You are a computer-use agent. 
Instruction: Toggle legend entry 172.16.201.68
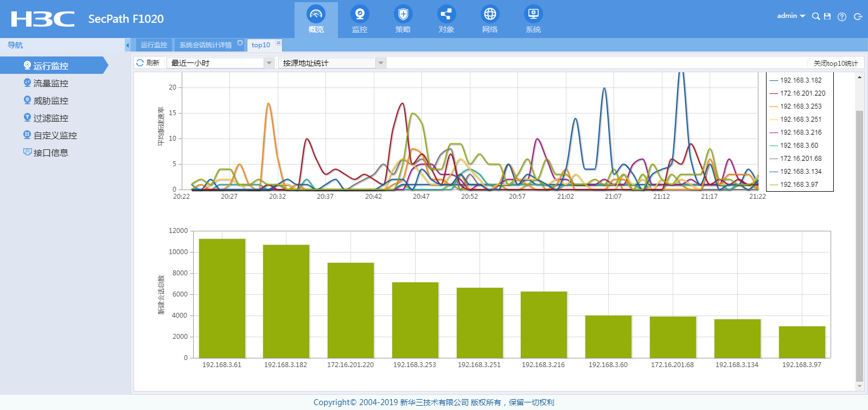[x=796, y=158]
